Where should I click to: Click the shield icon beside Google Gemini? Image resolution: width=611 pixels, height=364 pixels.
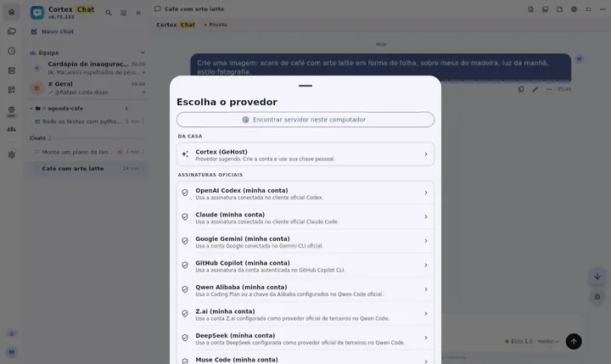[x=185, y=241]
